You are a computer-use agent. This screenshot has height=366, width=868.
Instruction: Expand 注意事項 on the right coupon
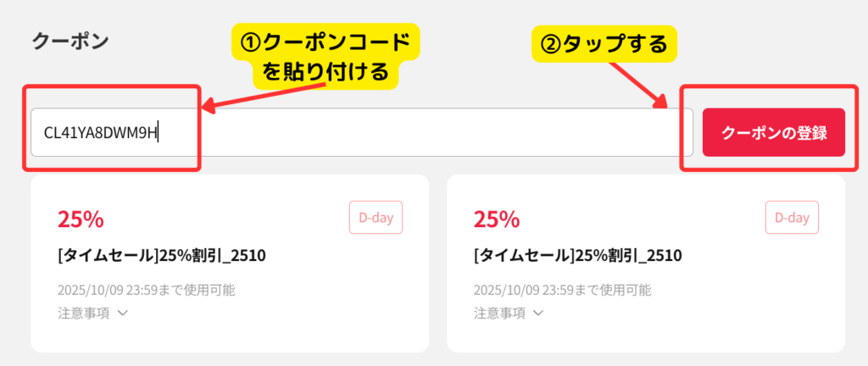point(509,313)
